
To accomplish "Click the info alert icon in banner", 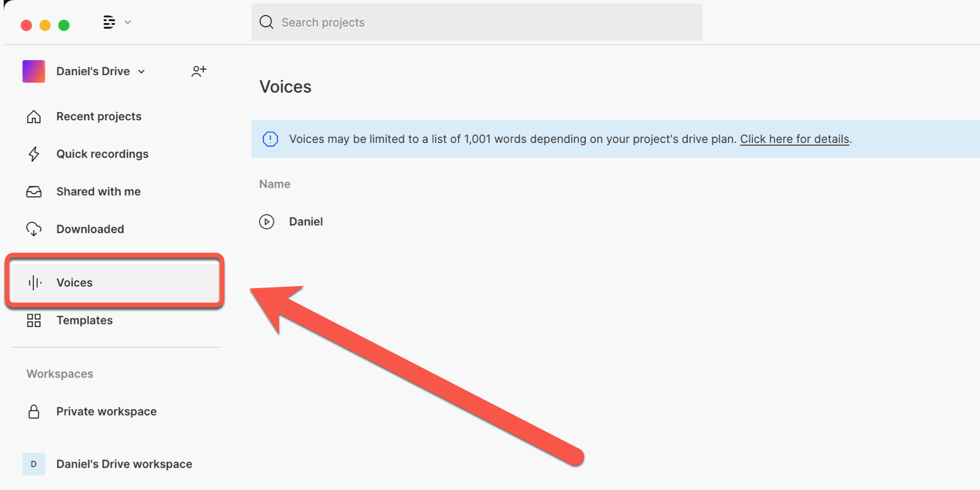I will pos(270,139).
